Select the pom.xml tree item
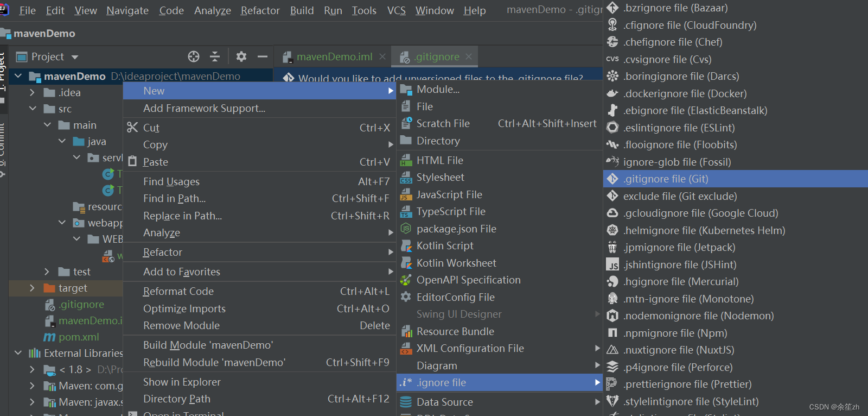 (79, 337)
